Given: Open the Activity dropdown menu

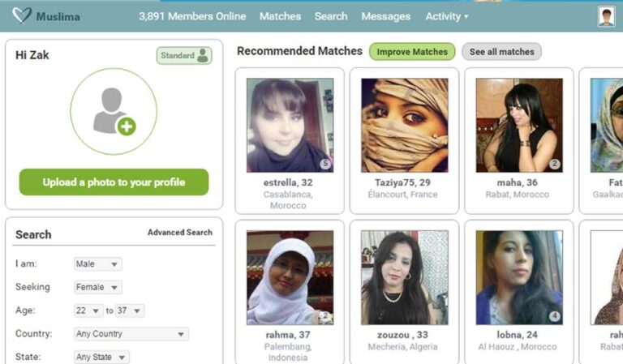Looking at the screenshot, I should tap(447, 16).
